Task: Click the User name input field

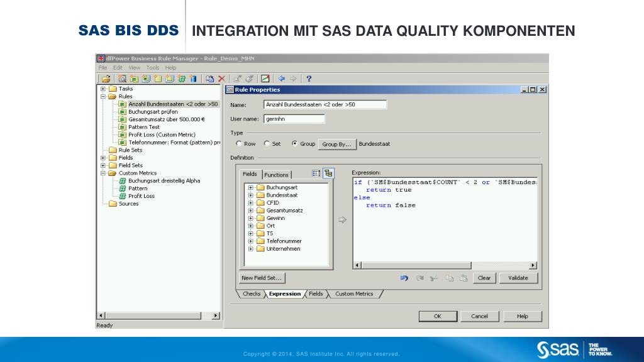Action: 294,119
